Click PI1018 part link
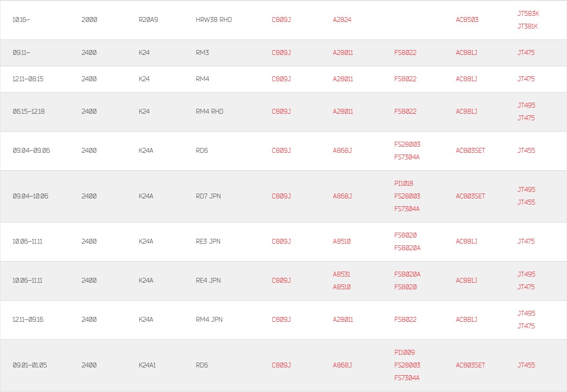 coord(404,183)
